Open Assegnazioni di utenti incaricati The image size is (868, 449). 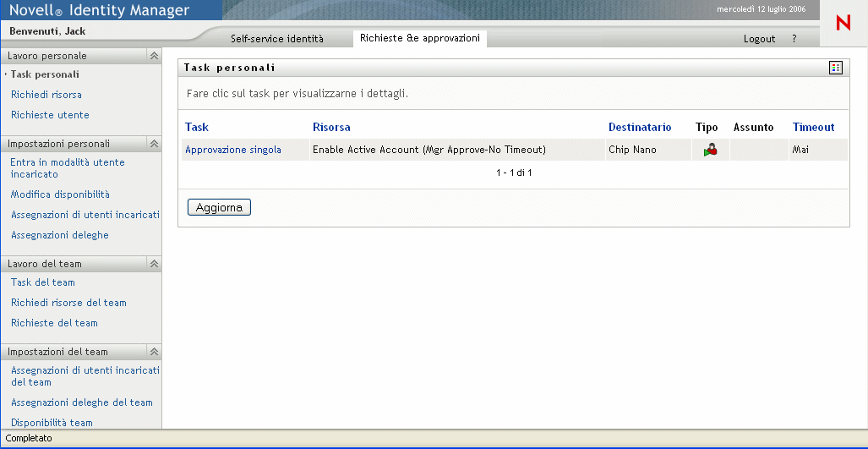tap(85, 215)
